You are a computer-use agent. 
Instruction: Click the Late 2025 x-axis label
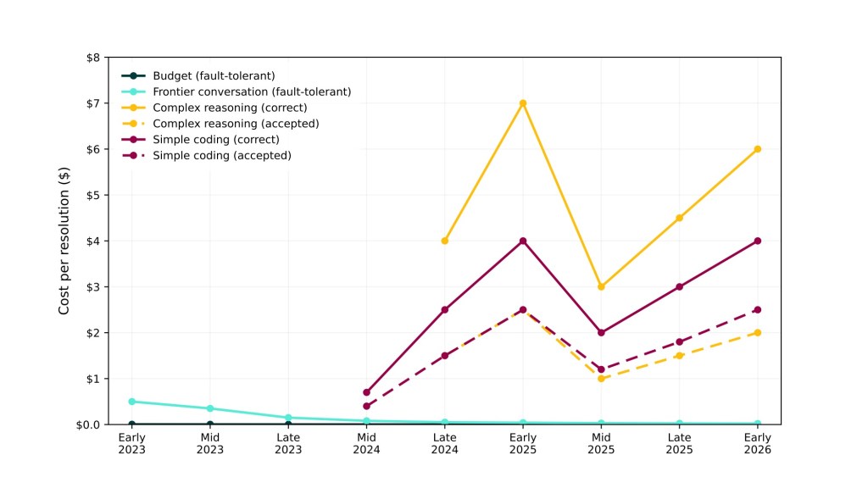[679, 443]
